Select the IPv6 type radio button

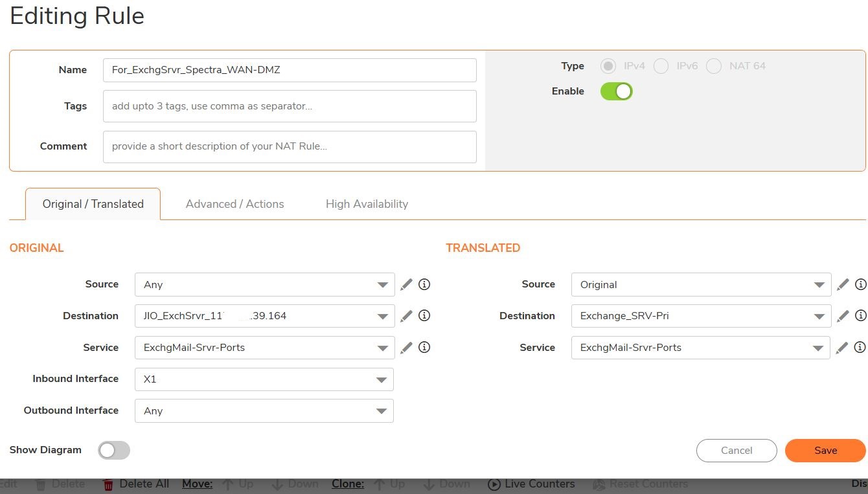(x=661, y=66)
